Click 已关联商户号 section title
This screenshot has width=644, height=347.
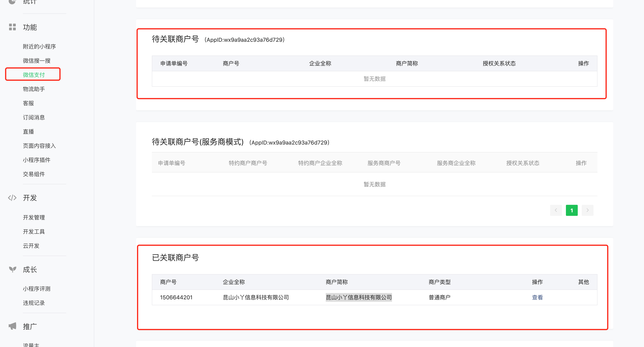(175, 257)
